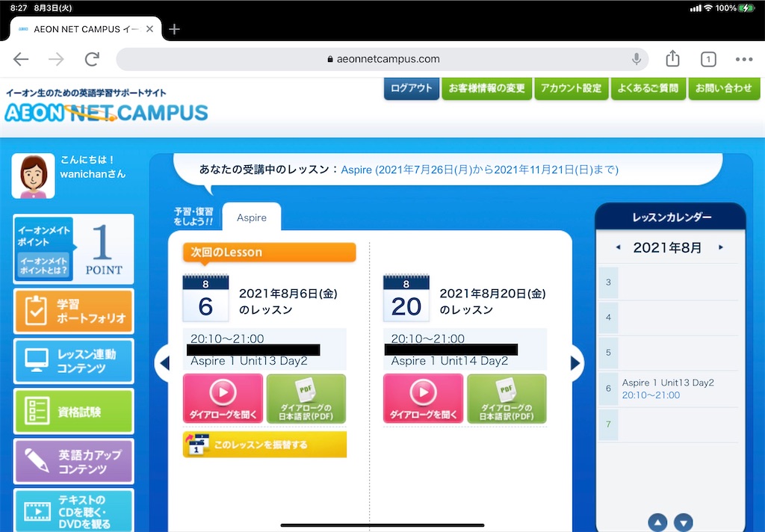Click Aspire 1 Unit14 Day2 lesson text
This screenshot has height=532, width=765.
[x=449, y=361]
